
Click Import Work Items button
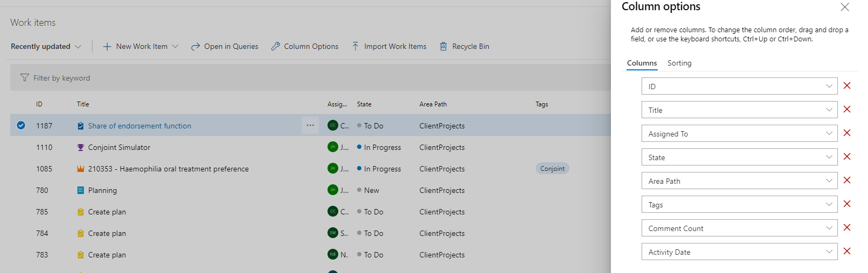coord(389,46)
